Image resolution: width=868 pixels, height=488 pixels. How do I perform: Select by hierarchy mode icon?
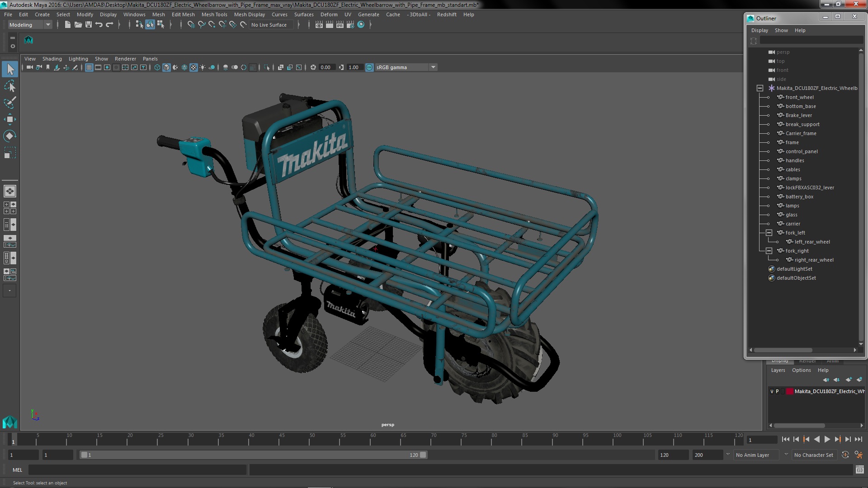click(139, 25)
